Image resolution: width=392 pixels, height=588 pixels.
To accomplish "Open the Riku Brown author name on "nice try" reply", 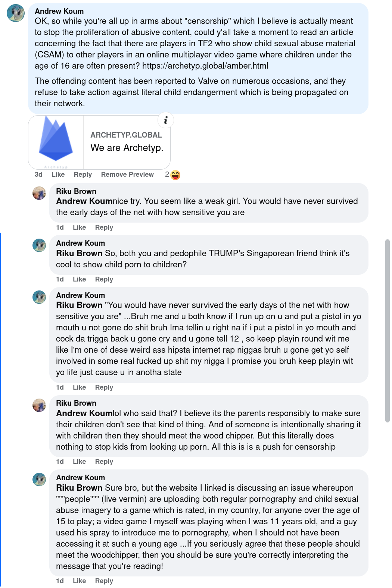I will coord(76,191).
